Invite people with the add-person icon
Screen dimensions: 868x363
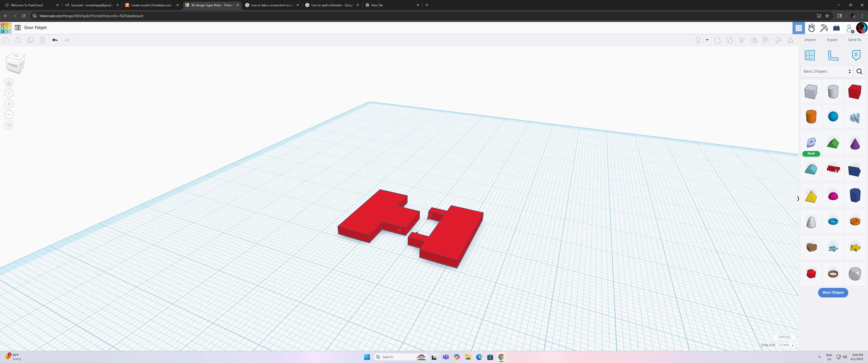tap(850, 28)
